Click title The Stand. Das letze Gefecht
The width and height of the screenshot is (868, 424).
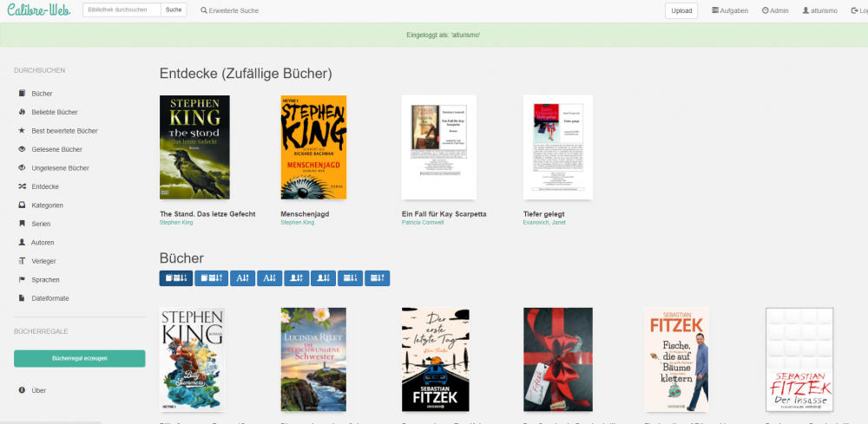[207, 214]
